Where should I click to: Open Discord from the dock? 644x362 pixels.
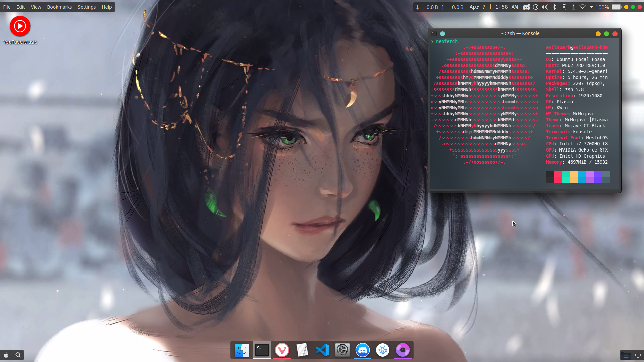[363, 350]
